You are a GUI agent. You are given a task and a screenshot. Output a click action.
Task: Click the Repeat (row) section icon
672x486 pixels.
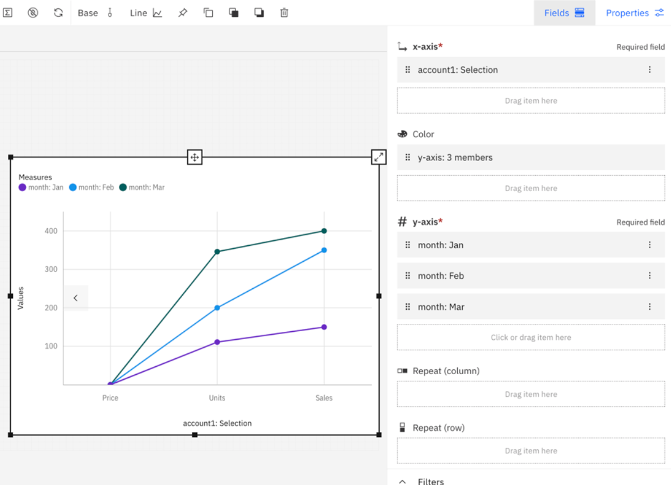pyautogui.click(x=402, y=427)
